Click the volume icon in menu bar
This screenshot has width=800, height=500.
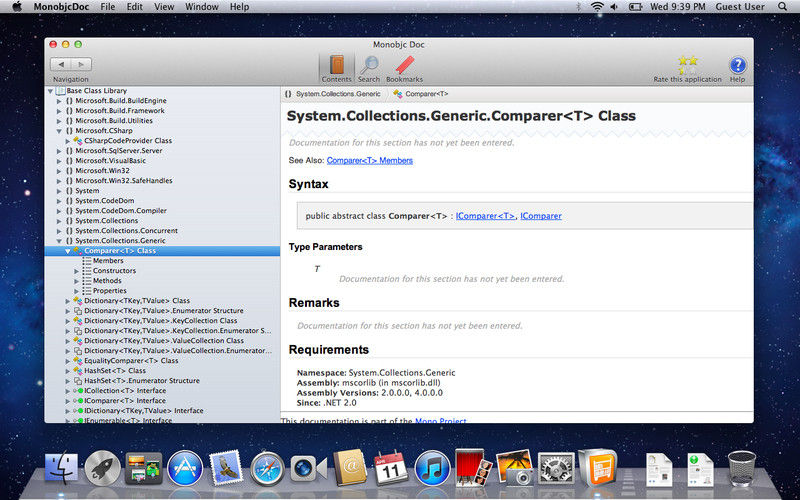click(614, 7)
